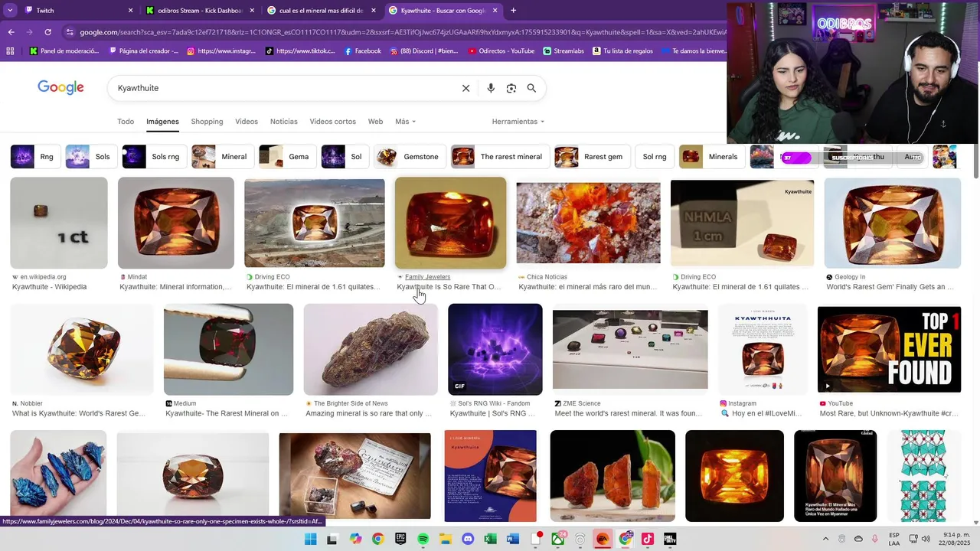Image resolution: width=980 pixels, height=551 pixels.
Task: Open a new browser tab
Action: (513, 11)
